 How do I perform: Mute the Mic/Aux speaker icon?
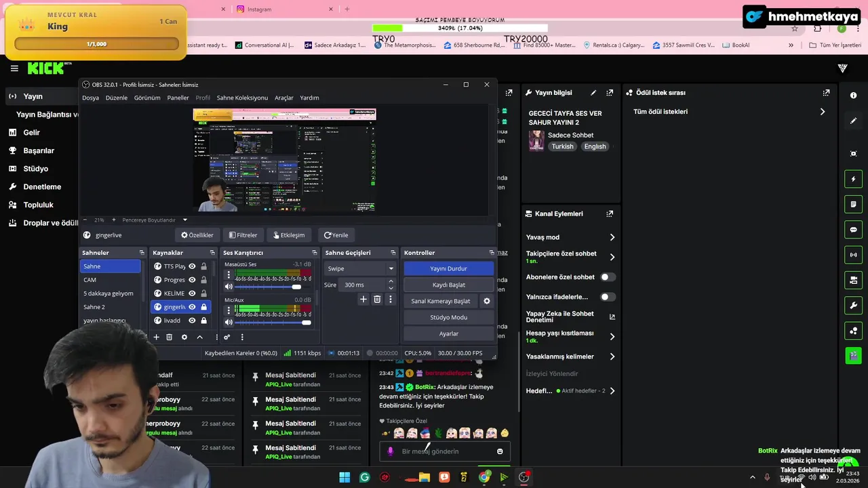[229, 322]
